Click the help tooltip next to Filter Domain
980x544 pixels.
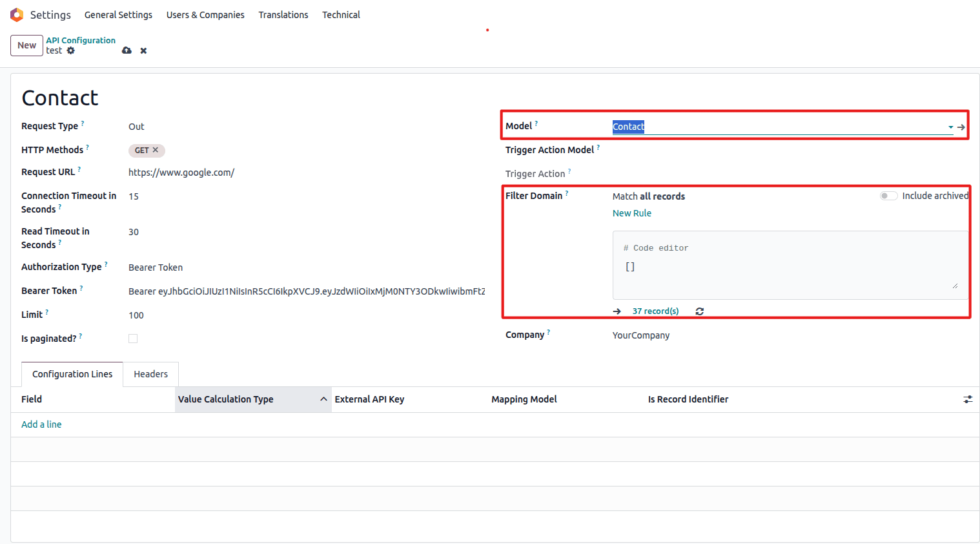click(x=567, y=193)
